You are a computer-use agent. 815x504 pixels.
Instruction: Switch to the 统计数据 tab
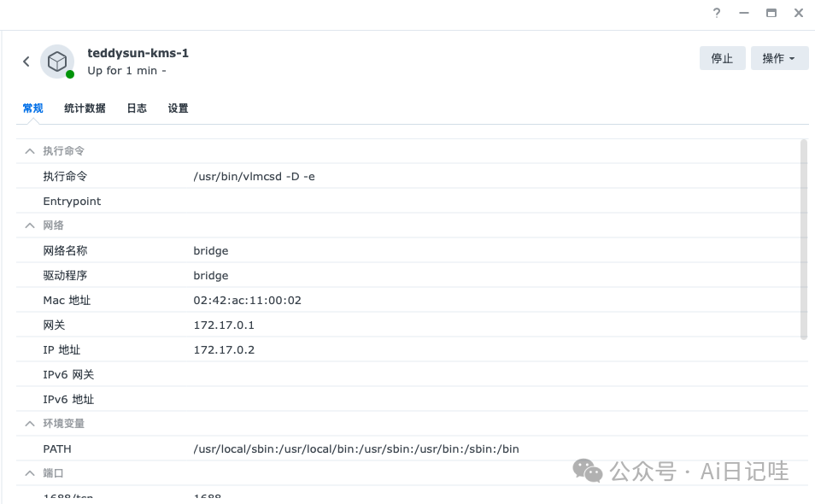(x=85, y=108)
